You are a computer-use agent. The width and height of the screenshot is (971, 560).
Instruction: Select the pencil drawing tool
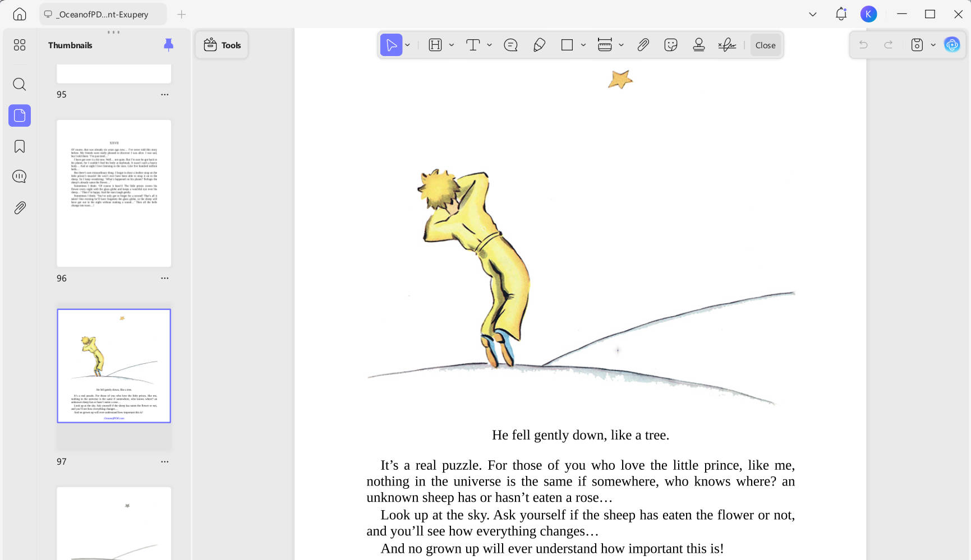point(539,45)
